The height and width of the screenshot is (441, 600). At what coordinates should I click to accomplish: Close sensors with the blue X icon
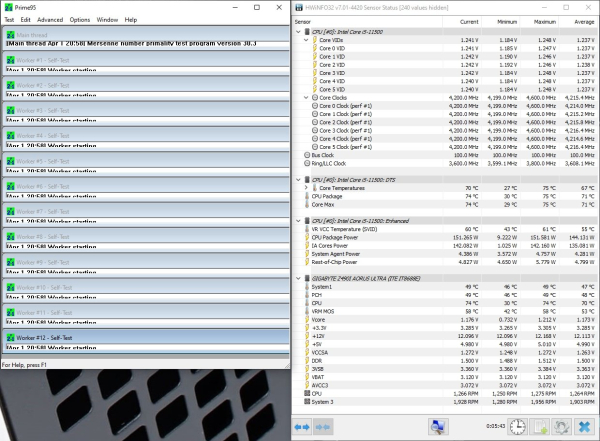click(584, 427)
